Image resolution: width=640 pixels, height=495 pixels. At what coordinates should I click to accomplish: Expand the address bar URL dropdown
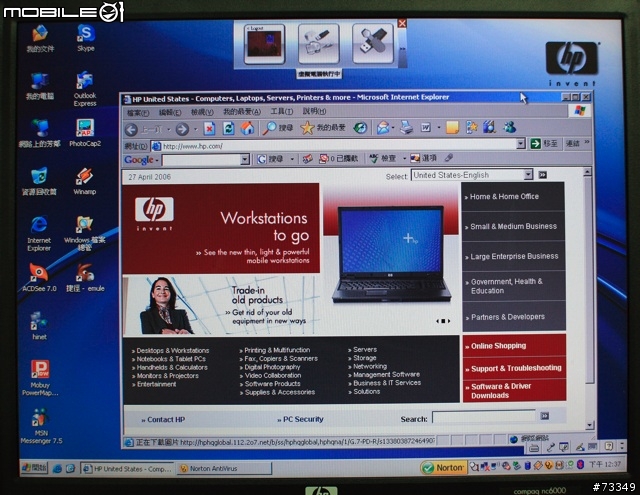click(520, 143)
